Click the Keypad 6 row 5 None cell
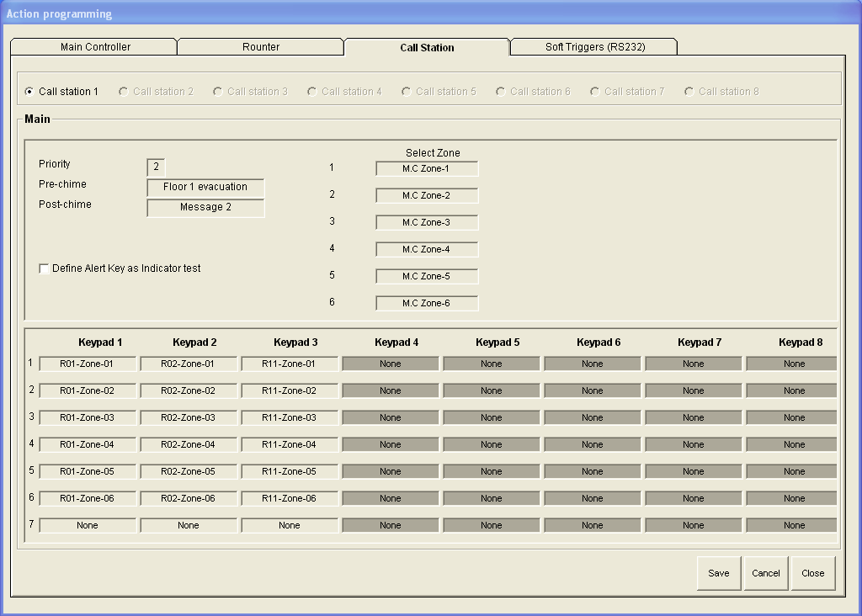The image size is (862, 616). (593, 471)
